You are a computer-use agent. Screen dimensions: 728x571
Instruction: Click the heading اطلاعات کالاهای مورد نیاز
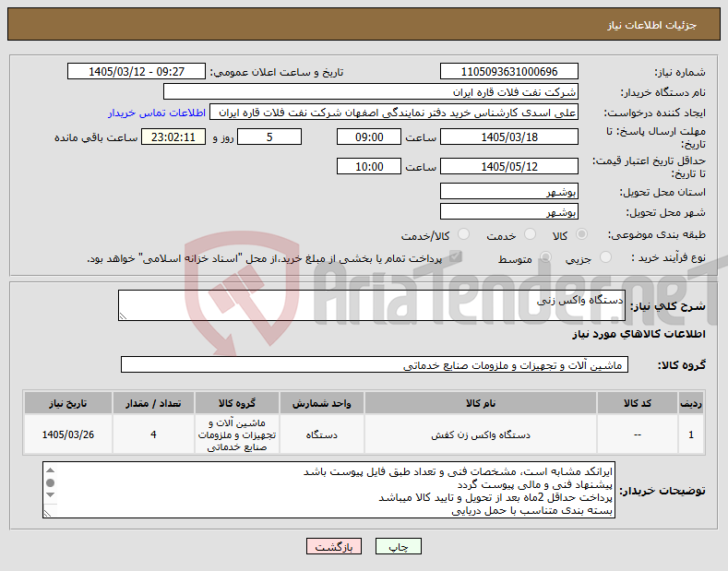click(638, 334)
